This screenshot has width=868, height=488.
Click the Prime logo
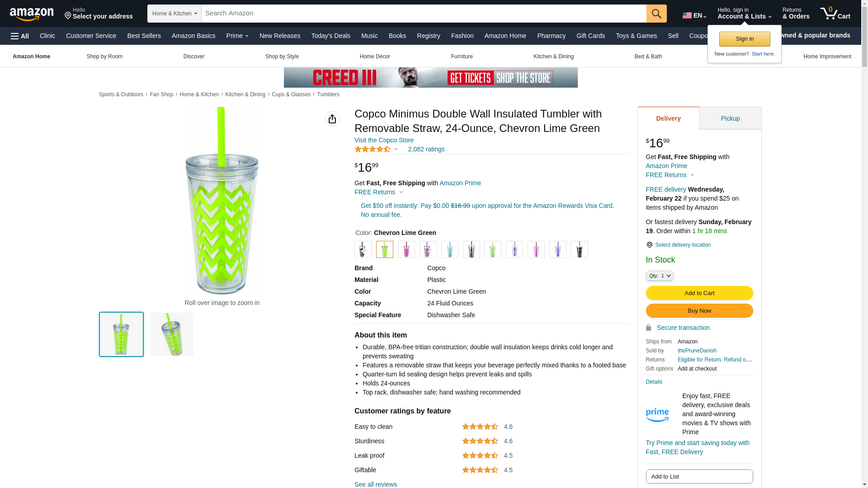[x=657, y=414]
